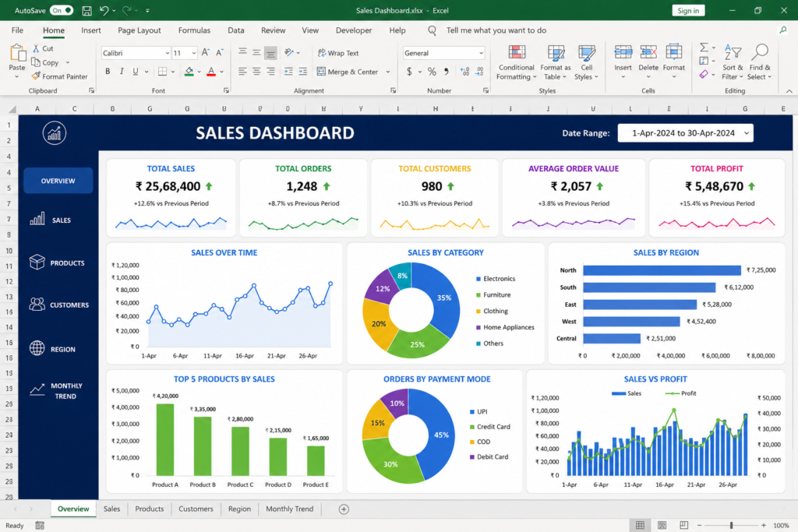Click the Borders icon

(x=162, y=72)
